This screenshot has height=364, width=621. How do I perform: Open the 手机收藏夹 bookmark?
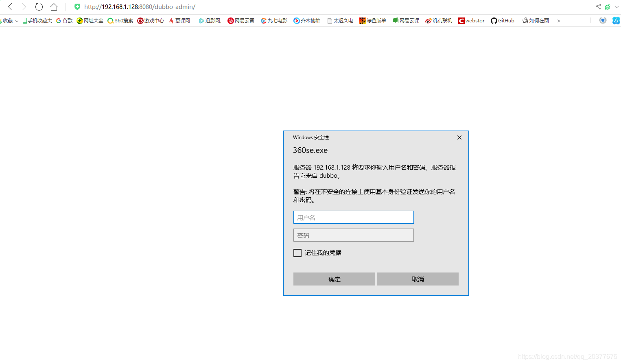pos(37,21)
